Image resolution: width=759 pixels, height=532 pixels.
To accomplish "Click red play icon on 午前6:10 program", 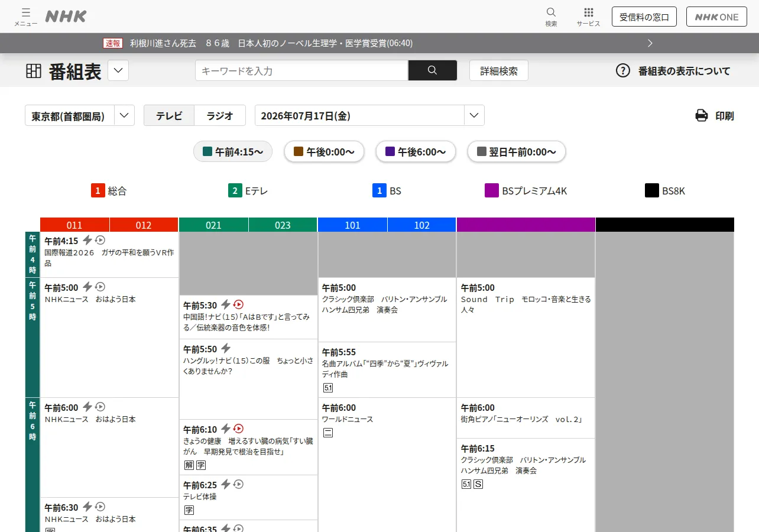I will [x=238, y=429].
